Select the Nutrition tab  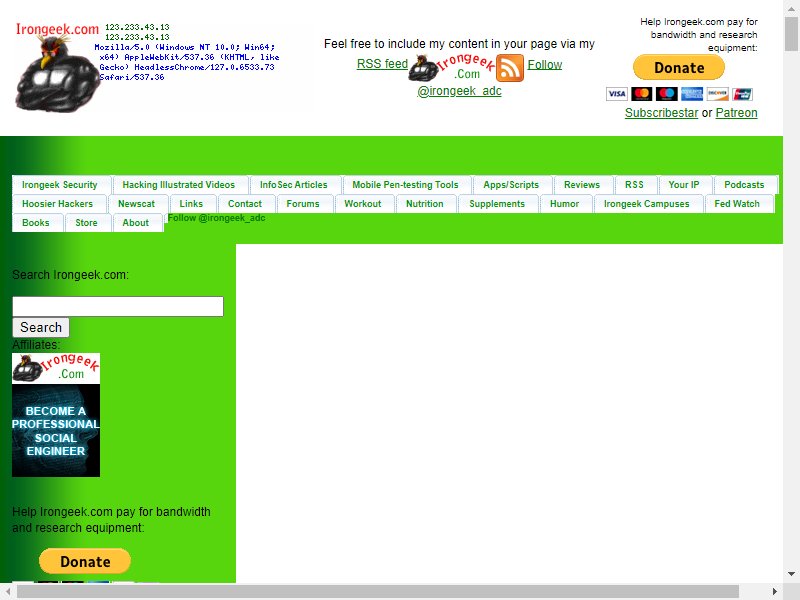point(425,204)
